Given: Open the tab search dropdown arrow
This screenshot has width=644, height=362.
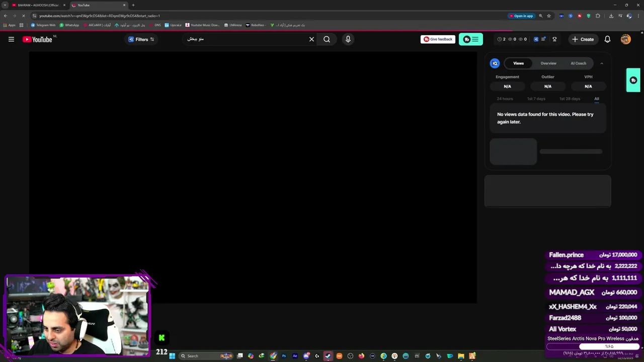Looking at the screenshot, I should (x=5, y=5).
